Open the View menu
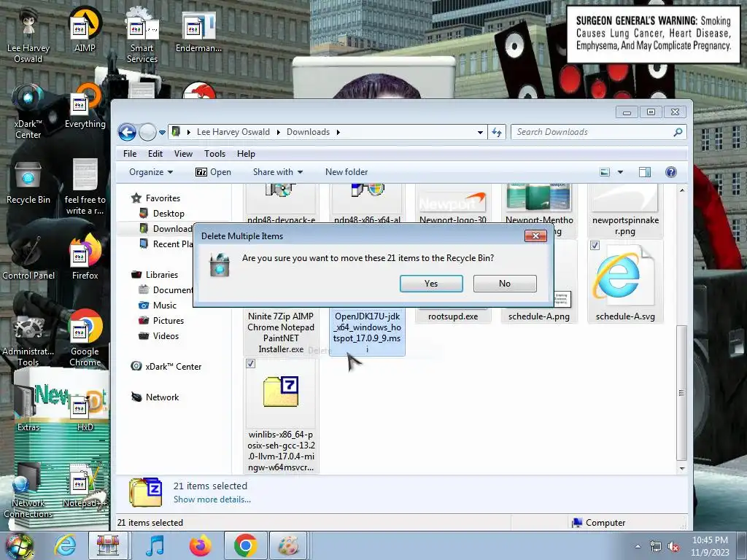The image size is (747, 560). pyautogui.click(x=183, y=153)
